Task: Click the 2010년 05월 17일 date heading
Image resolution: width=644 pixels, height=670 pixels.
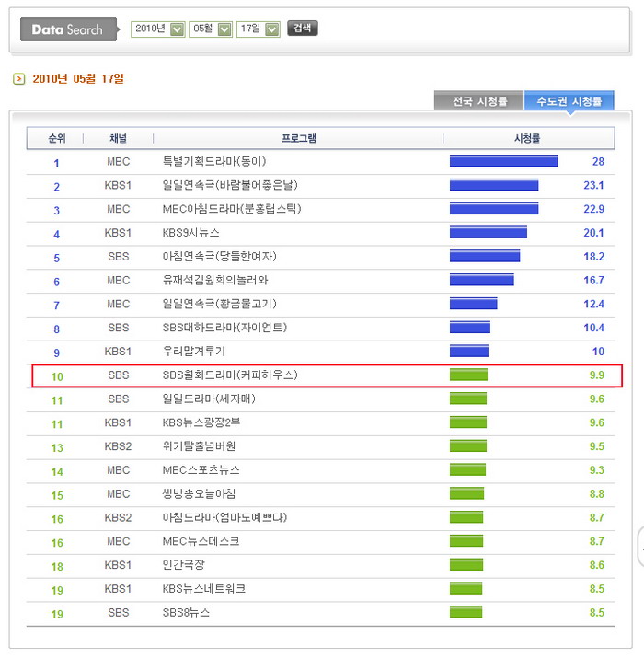Action: (78, 78)
